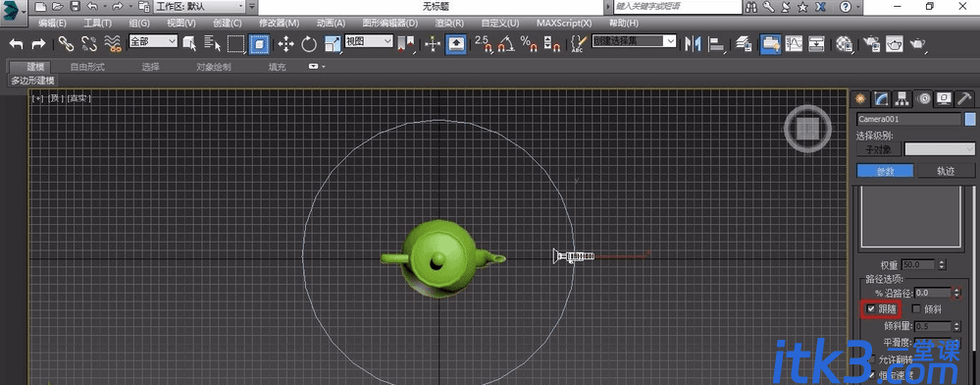Click the 子对象 sub-object button
Screen dimensions: 980x385
[879, 149]
